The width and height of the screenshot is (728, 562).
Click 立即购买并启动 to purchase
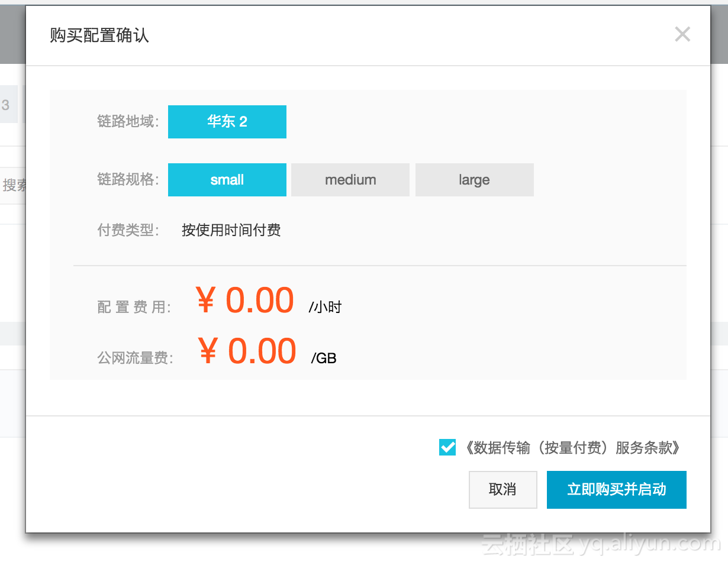617,490
